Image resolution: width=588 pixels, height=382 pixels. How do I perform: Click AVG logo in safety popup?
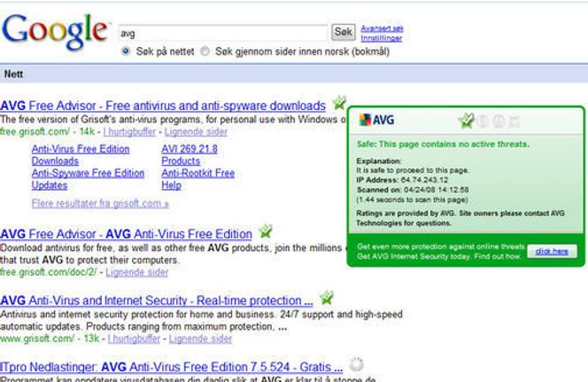(376, 120)
